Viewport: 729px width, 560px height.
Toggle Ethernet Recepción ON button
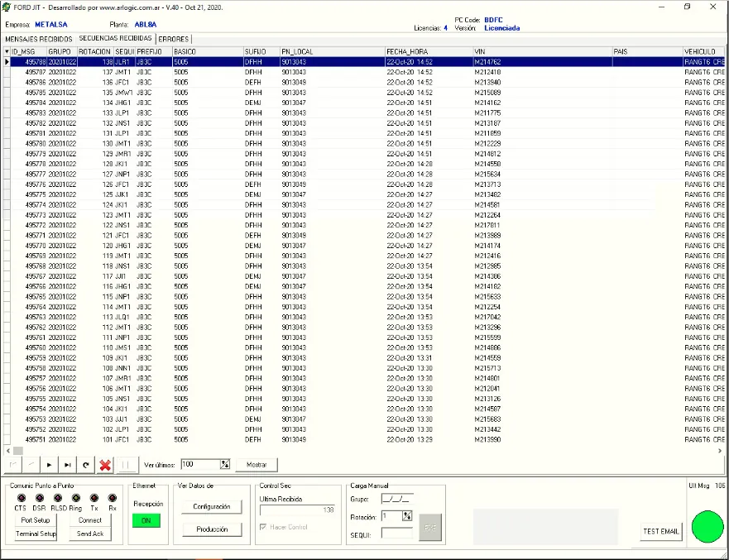146,520
